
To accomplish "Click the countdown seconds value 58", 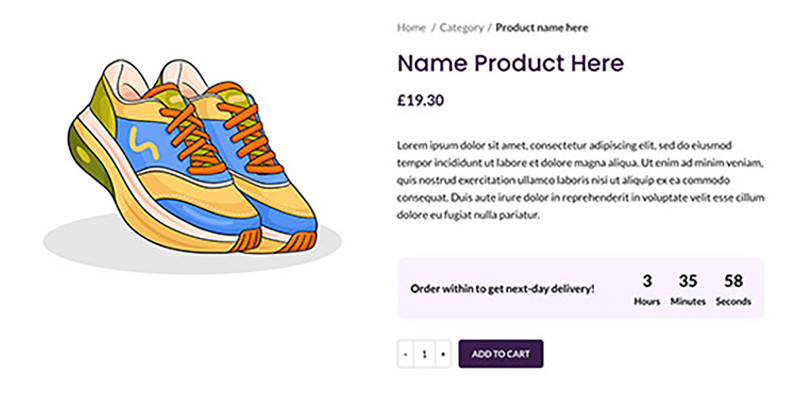I will [x=733, y=281].
